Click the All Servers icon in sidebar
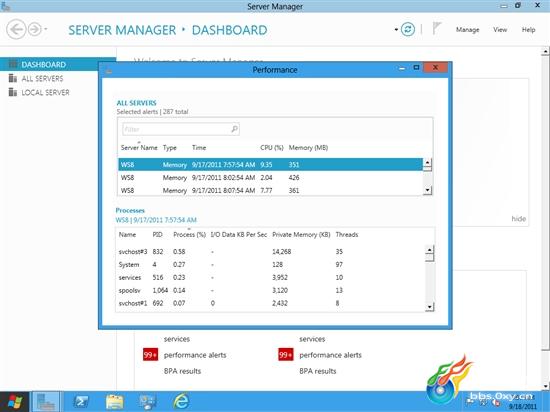 pos(13,78)
